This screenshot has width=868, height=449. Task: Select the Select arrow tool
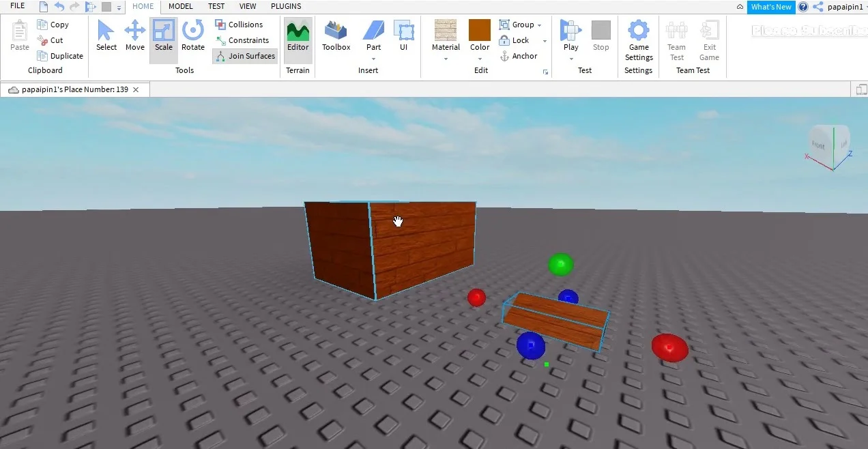tap(106, 35)
